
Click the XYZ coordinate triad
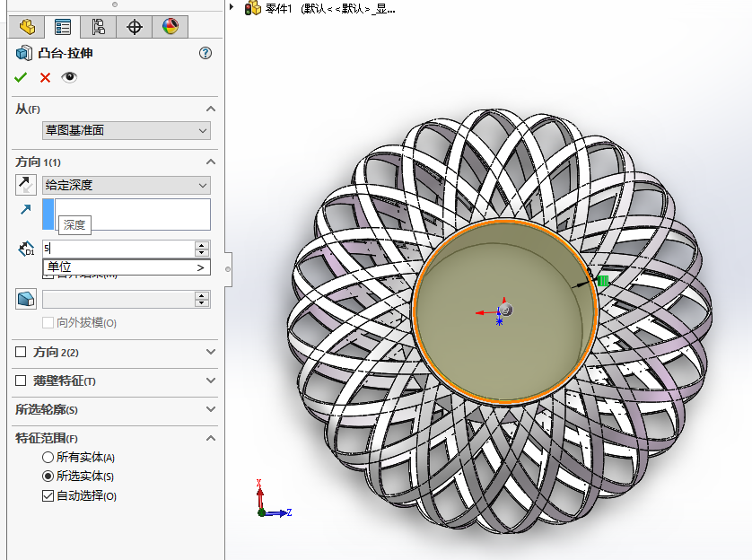(274, 499)
